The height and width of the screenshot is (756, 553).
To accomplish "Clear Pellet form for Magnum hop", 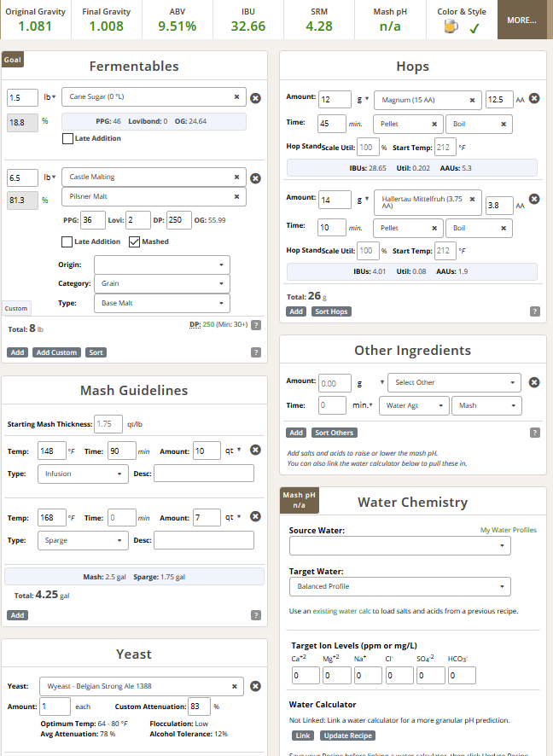I will [x=434, y=125].
